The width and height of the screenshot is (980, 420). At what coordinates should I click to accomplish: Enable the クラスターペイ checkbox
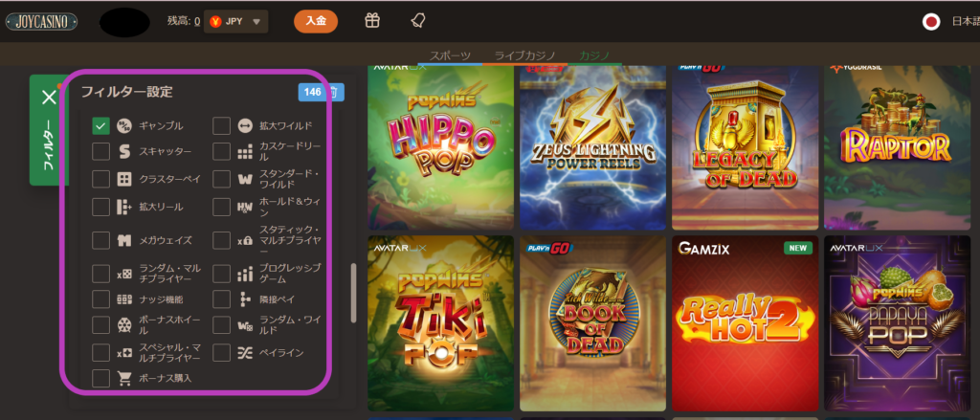(100, 179)
